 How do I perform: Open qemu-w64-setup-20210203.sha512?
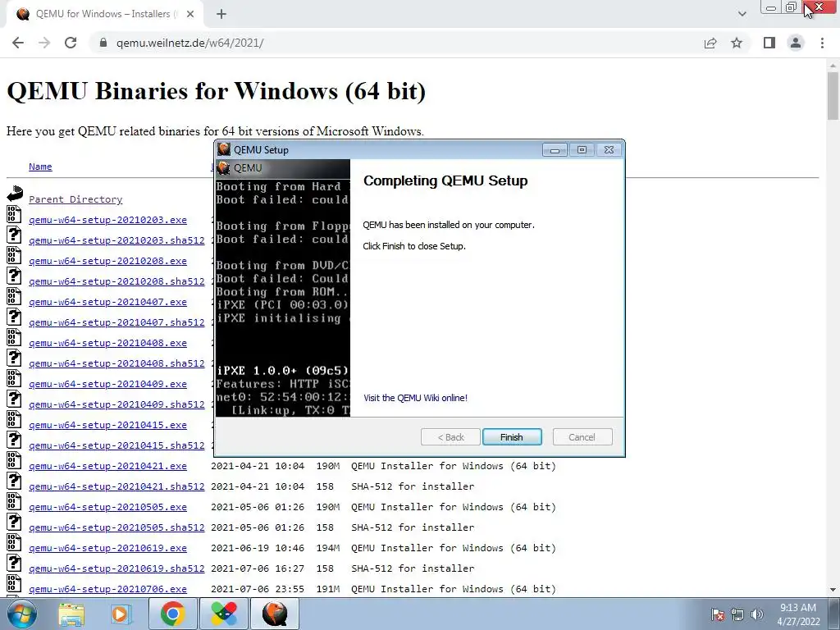116,240
